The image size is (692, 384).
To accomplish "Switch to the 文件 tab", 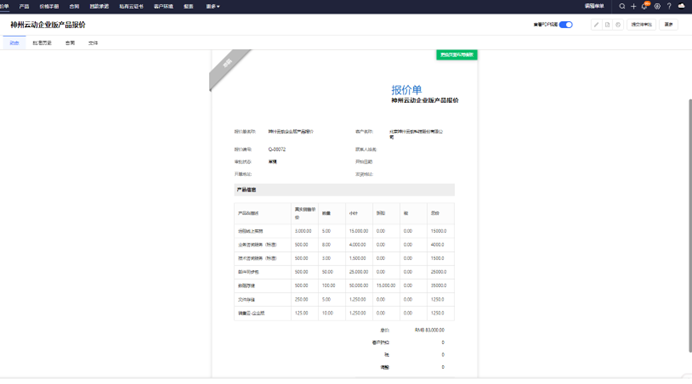I will 93,43.
